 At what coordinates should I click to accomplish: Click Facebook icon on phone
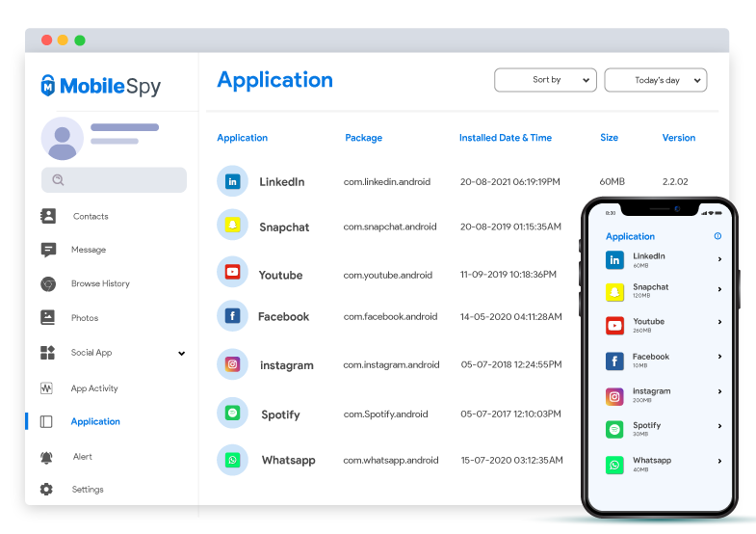[614, 360]
